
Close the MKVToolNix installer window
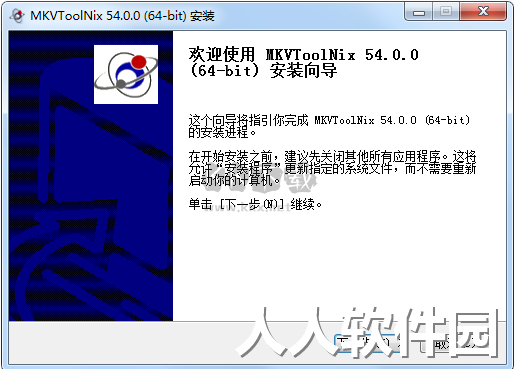click(483, 12)
